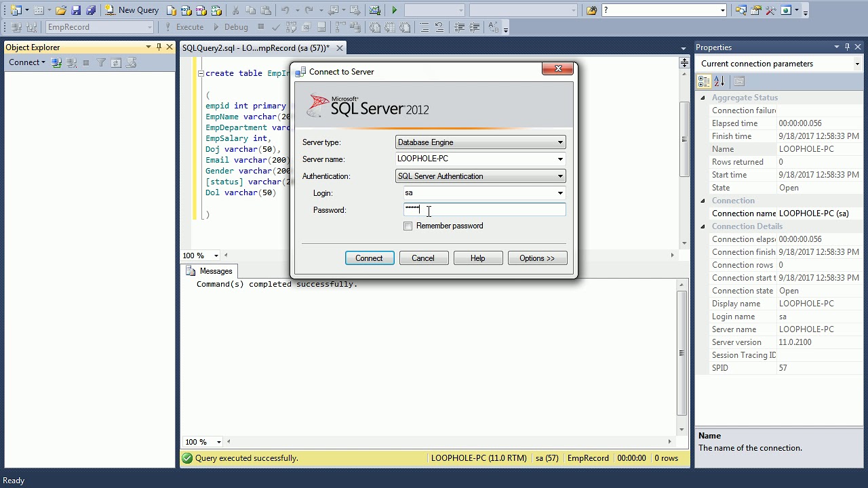Click the Increase Indent icon
868x488 pixels.
click(x=474, y=27)
